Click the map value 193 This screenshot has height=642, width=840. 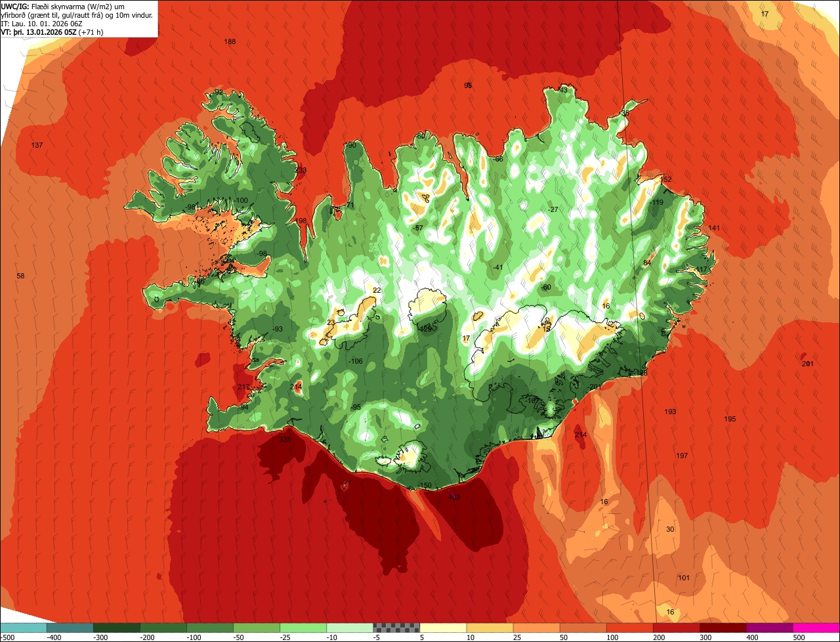coord(670,412)
